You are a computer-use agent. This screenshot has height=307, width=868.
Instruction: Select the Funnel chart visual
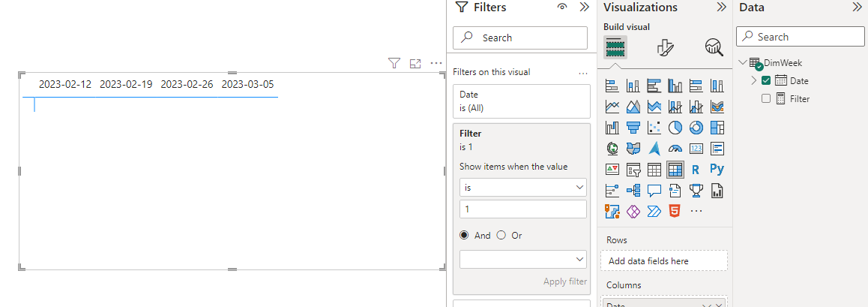633,128
